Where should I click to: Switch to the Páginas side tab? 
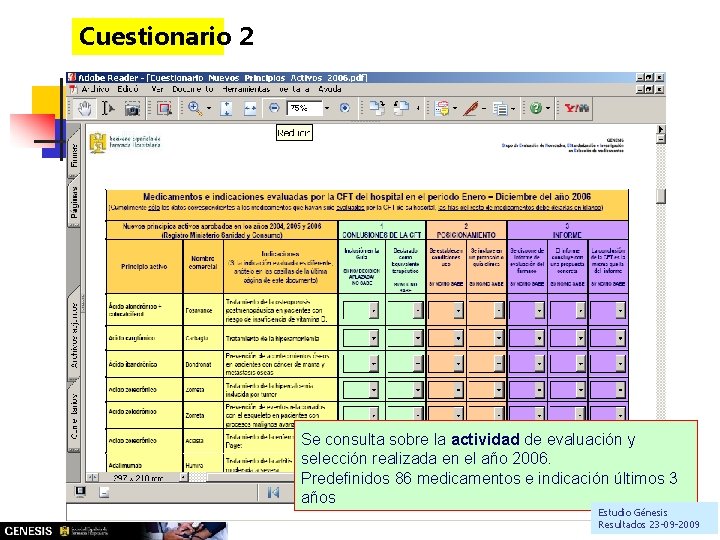click(x=74, y=202)
